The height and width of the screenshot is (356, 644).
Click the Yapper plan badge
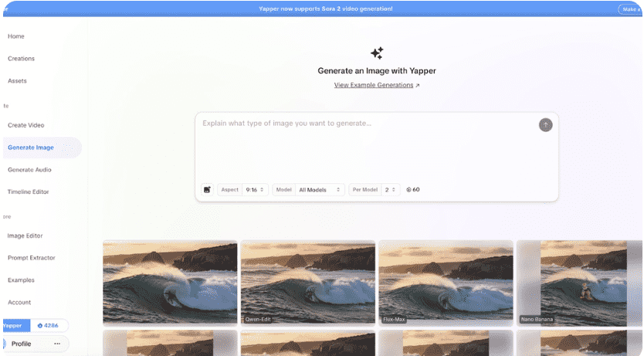15,326
